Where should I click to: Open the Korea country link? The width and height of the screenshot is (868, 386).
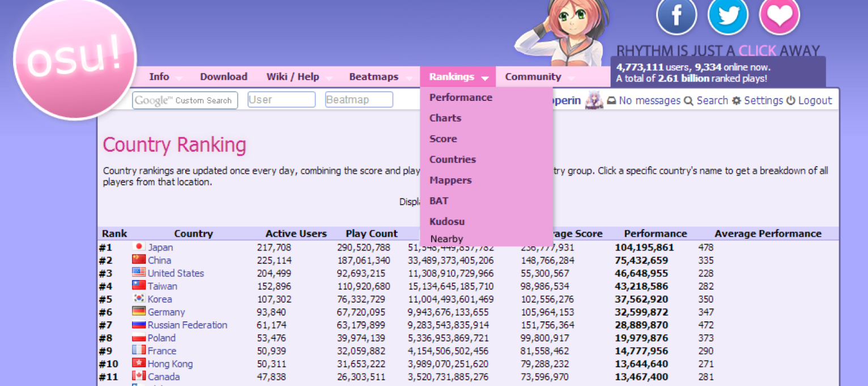[160, 299]
